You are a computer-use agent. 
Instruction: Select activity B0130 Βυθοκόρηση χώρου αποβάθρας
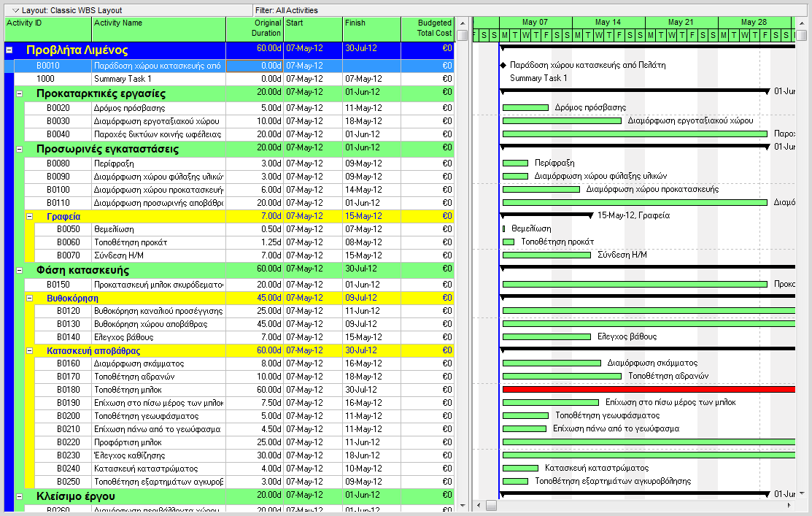click(244, 324)
